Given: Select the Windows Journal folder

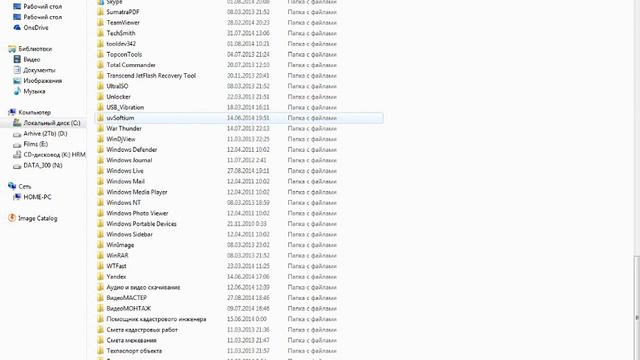Looking at the screenshot, I should click(x=129, y=160).
